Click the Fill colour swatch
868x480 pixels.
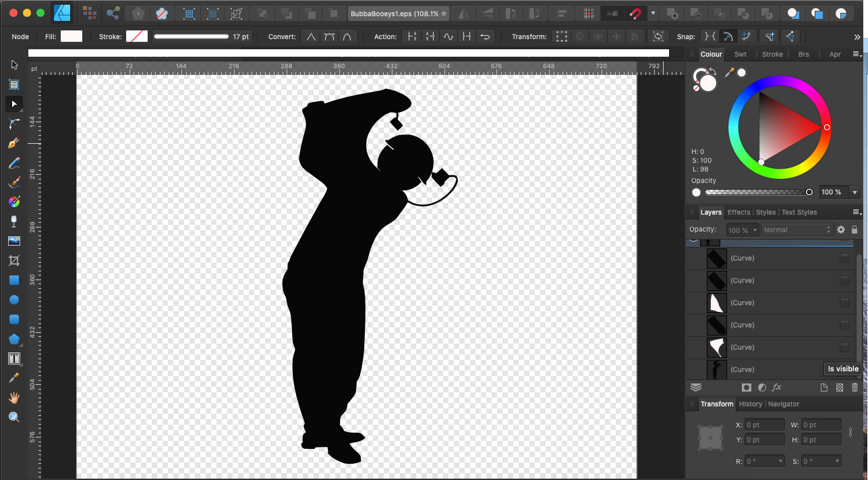(71, 36)
